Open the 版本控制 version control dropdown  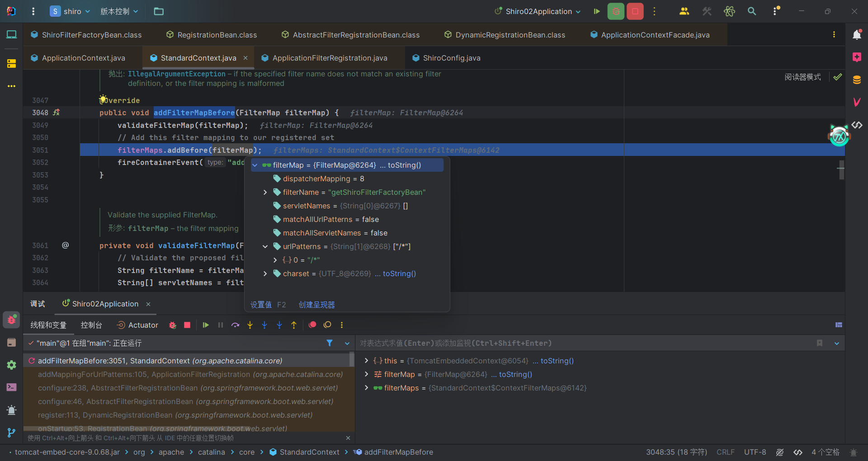[119, 11]
